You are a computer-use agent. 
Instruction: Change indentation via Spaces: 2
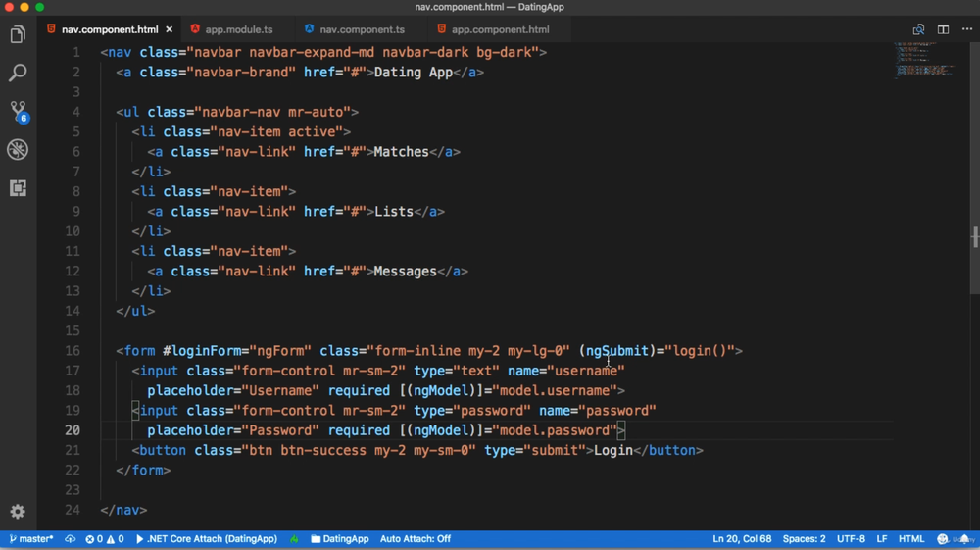[x=804, y=539]
